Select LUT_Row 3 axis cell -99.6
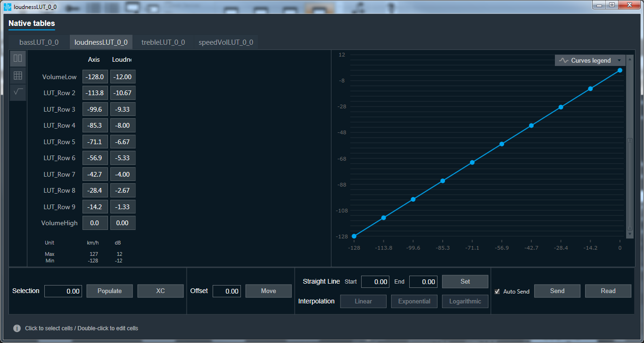644x343 pixels. pos(95,109)
